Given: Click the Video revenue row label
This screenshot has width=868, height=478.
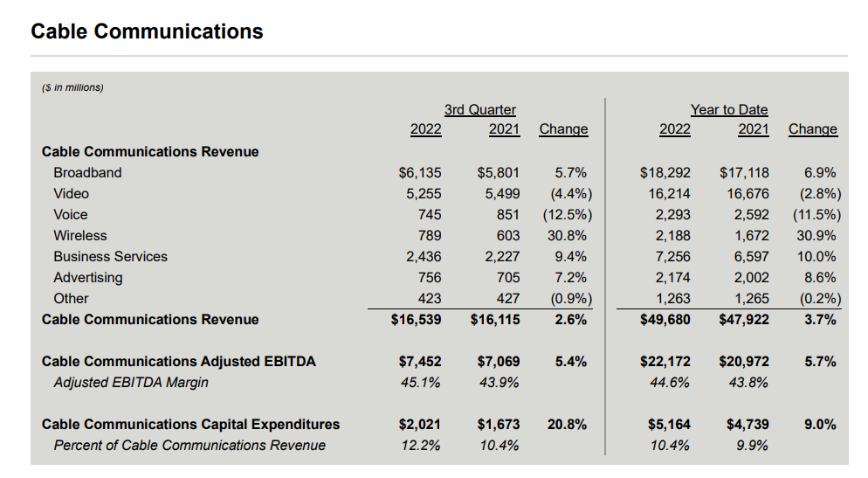Looking at the screenshot, I should click(71, 194).
